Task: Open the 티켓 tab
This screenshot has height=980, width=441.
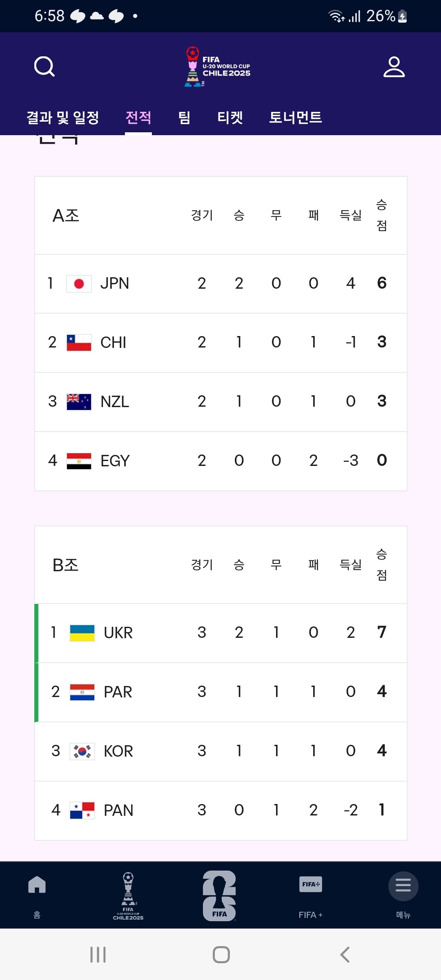Action: click(x=230, y=118)
